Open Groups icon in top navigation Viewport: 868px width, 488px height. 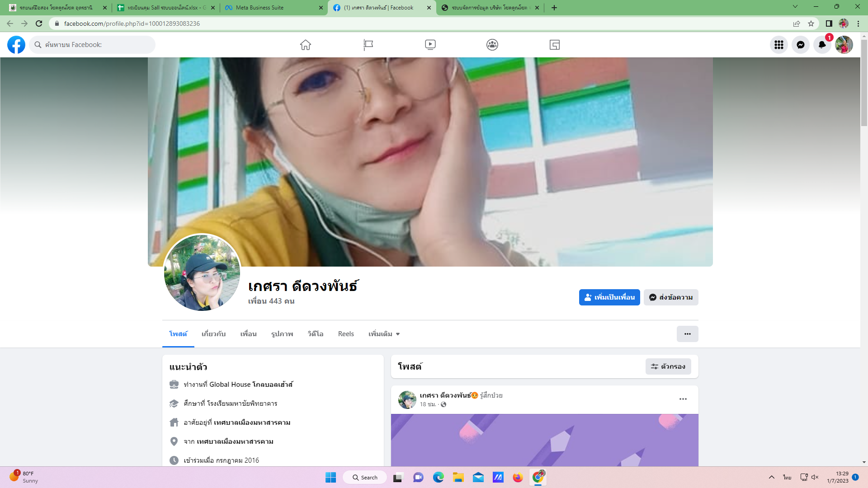492,45
